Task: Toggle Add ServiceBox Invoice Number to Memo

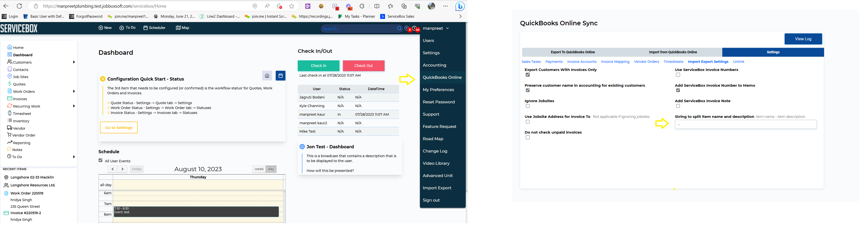Action: [678, 90]
